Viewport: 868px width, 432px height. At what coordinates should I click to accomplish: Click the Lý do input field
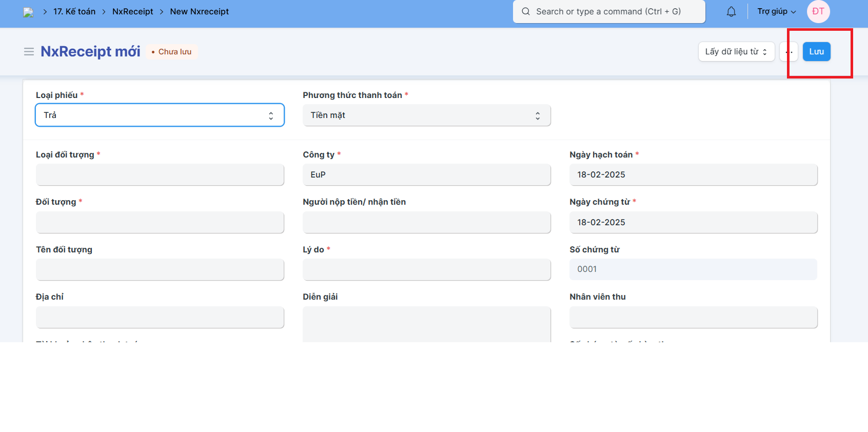click(426, 270)
